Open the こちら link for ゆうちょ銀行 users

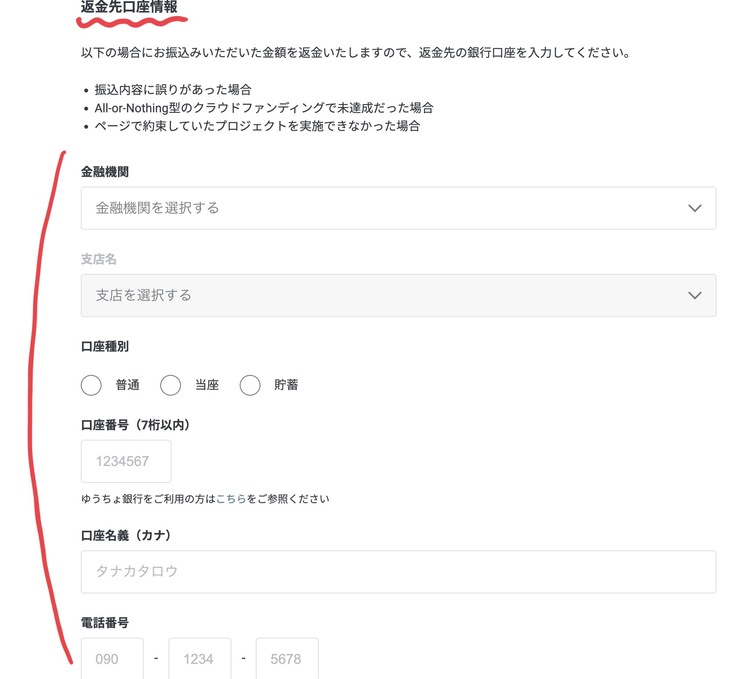[x=232, y=498]
